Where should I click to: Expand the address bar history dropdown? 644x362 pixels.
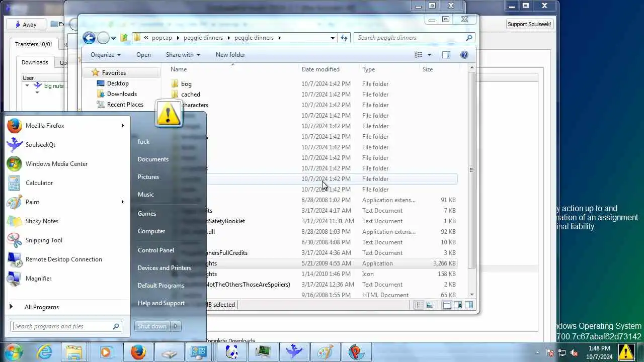coord(333,38)
